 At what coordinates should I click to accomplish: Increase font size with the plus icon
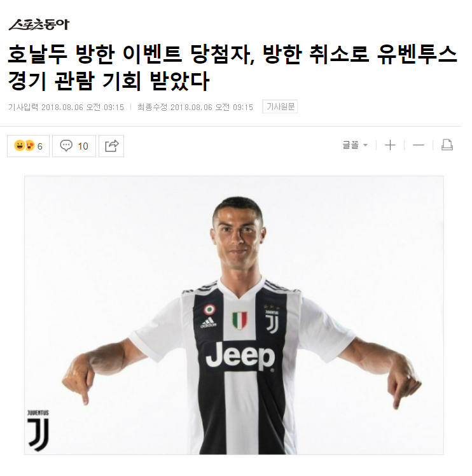[390, 146]
